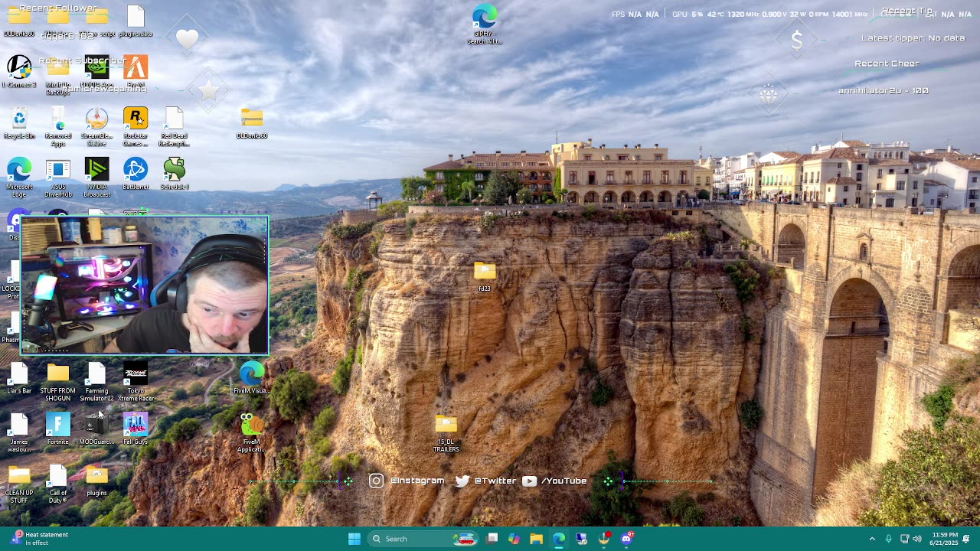Select the plugins.data file icon
980x551 pixels.
tap(136, 21)
